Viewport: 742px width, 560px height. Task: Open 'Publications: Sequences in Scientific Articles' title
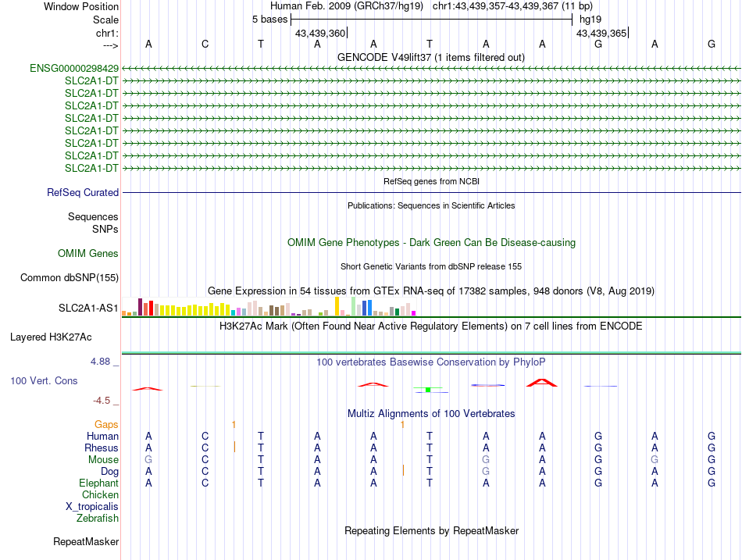pyautogui.click(x=431, y=205)
